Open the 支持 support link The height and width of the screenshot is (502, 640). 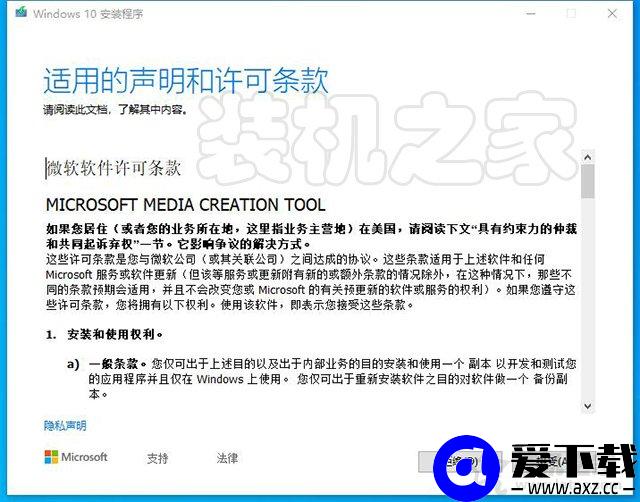(x=158, y=458)
